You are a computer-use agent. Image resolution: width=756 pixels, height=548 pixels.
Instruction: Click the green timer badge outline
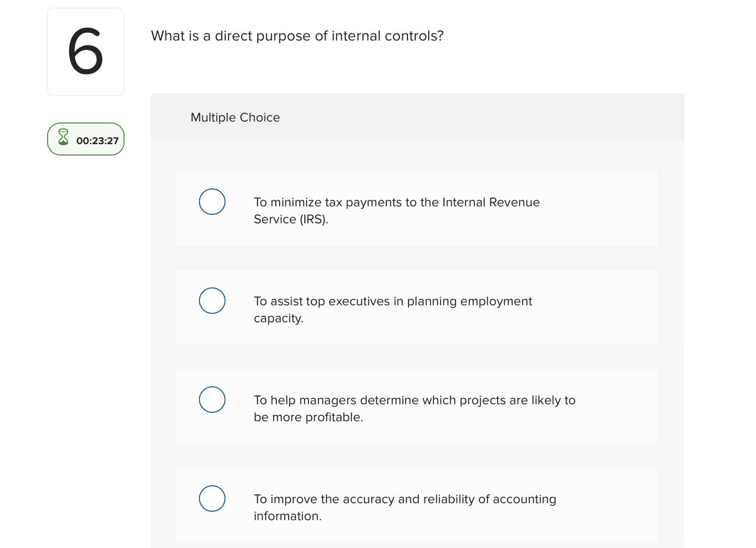85,139
